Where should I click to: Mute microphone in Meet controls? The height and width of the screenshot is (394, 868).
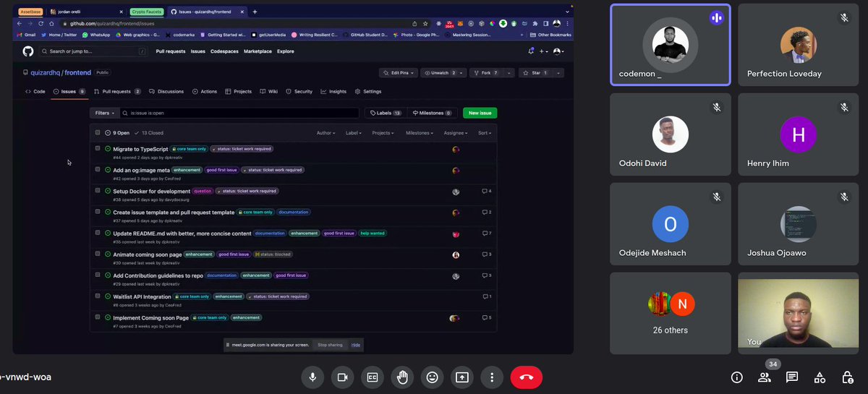(x=312, y=377)
